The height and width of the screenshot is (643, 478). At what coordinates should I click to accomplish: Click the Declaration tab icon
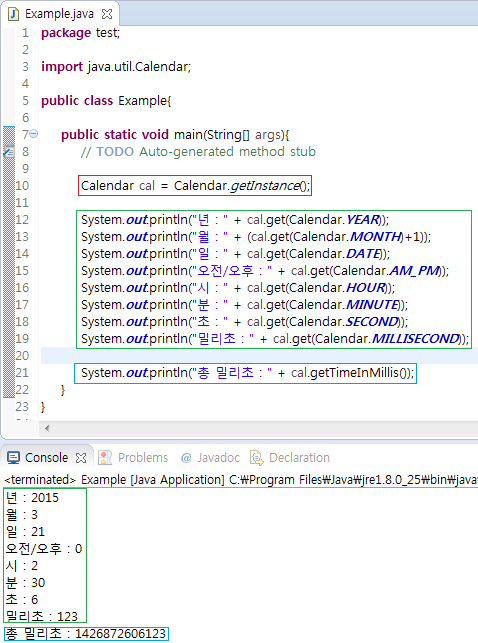point(257,458)
